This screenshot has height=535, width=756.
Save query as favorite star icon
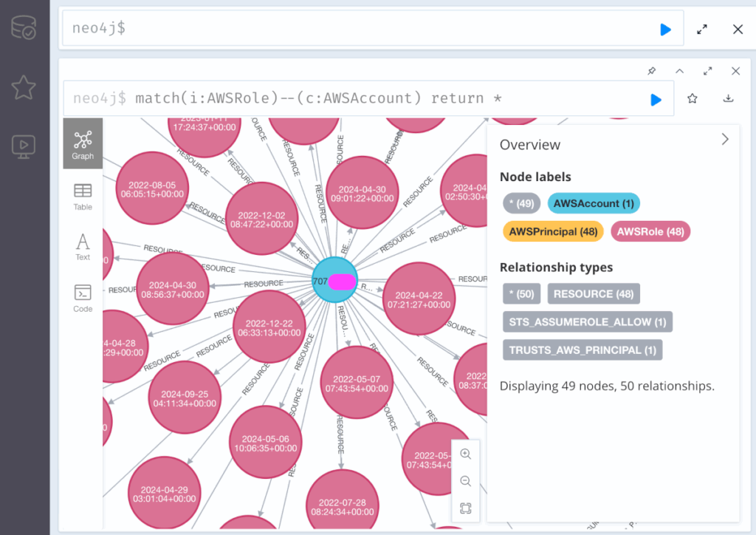click(x=693, y=98)
